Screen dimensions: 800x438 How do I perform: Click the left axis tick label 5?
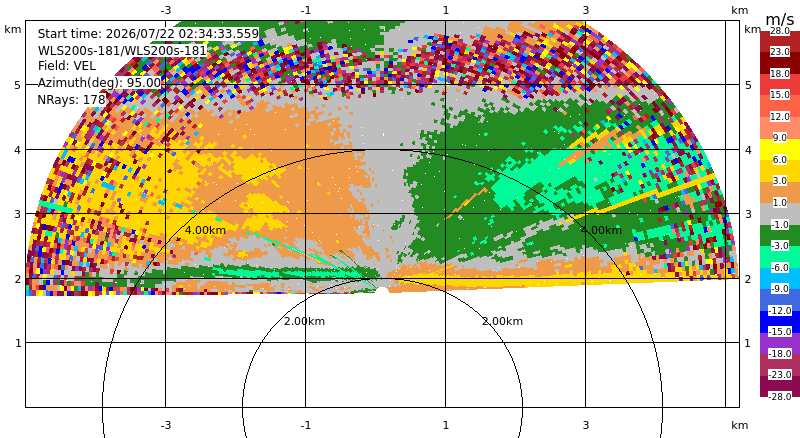click(x=18, y=85)
